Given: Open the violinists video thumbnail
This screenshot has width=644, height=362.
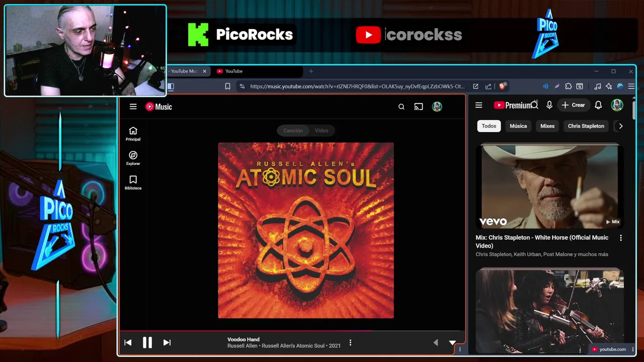Looking at the screenshot, I should coord(549,311).
